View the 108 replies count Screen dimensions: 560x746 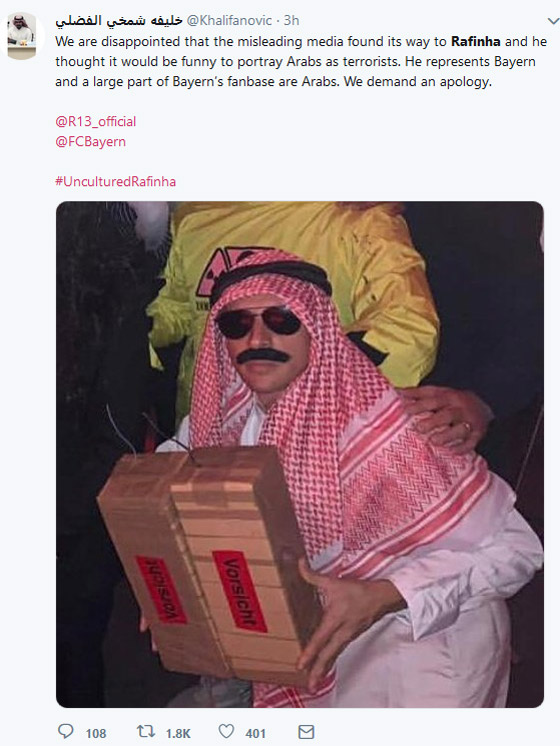96,733
